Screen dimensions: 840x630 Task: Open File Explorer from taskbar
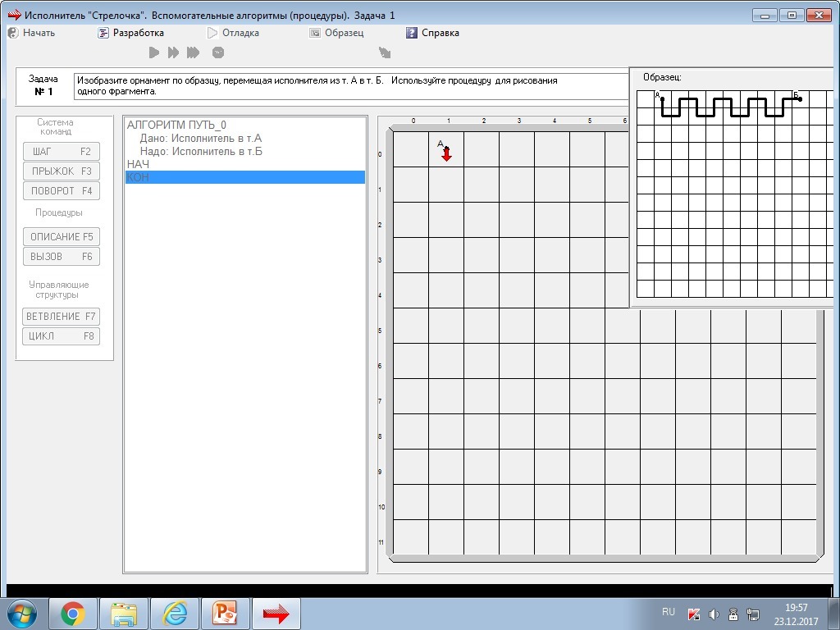[124, 614]
